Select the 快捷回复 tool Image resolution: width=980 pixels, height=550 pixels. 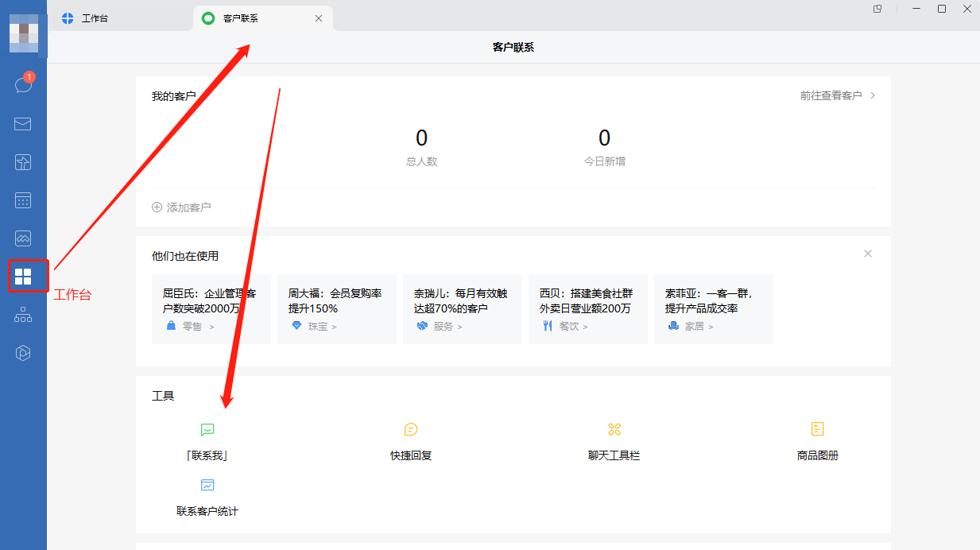coord(411,441)
